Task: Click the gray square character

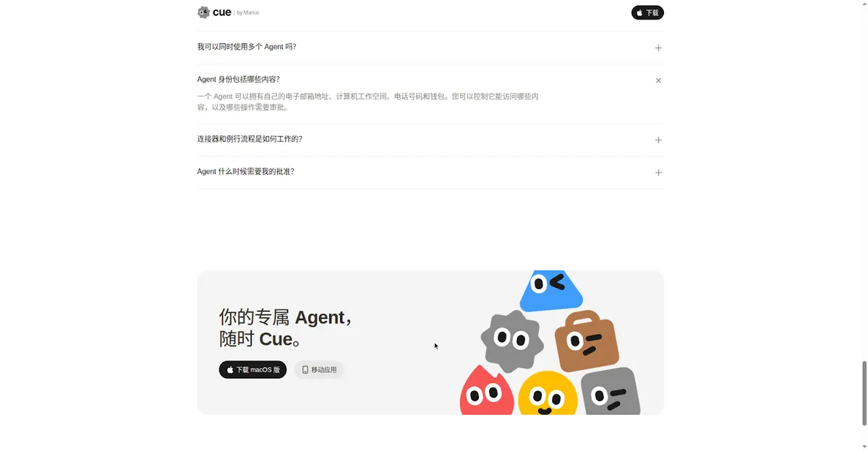Action: (610, 392)
